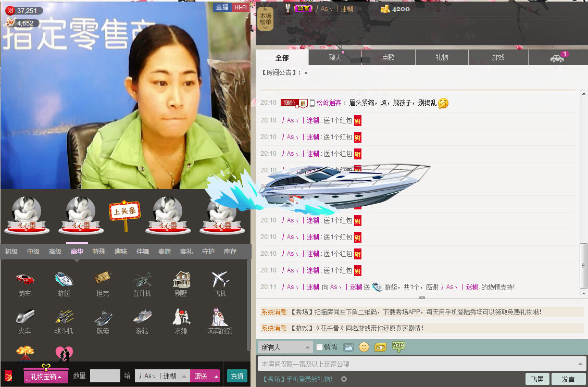
Task: Click the gift 数量 quantity input field
Action: pos(105,376)
